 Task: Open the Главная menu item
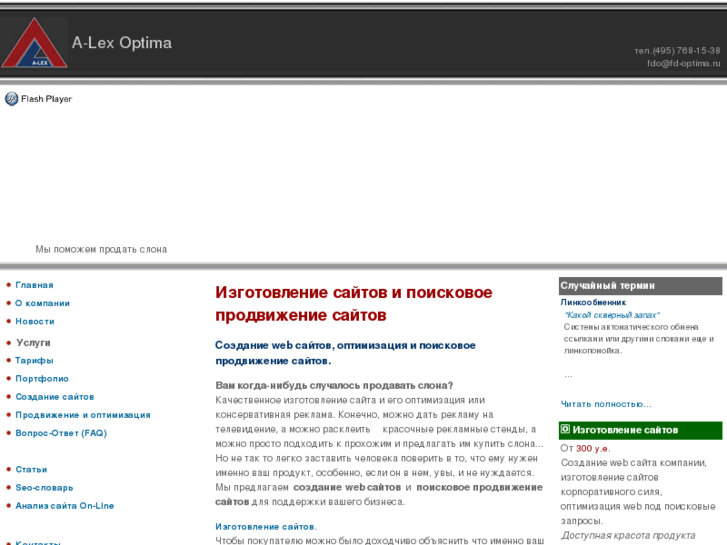(x=34, y=285)
